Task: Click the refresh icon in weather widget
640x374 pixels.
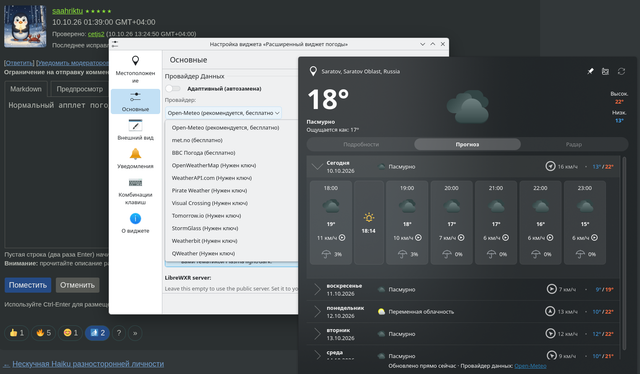Action: (x=621, y=71)
